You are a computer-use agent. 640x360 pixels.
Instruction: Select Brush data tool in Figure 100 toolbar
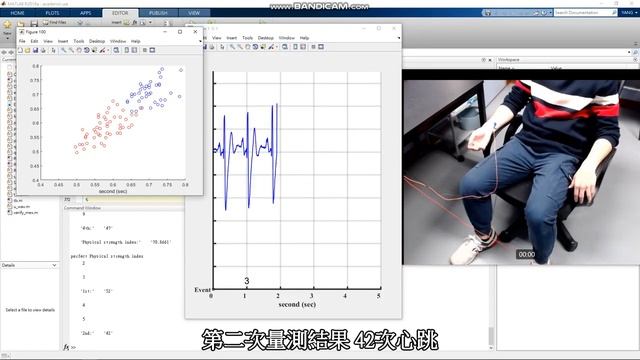click(x=102, y=50)
